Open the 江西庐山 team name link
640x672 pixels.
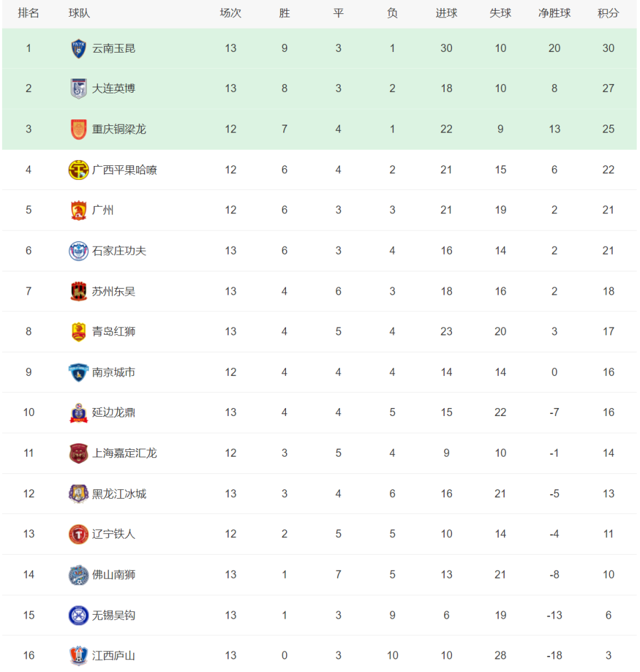click(113, 656)
